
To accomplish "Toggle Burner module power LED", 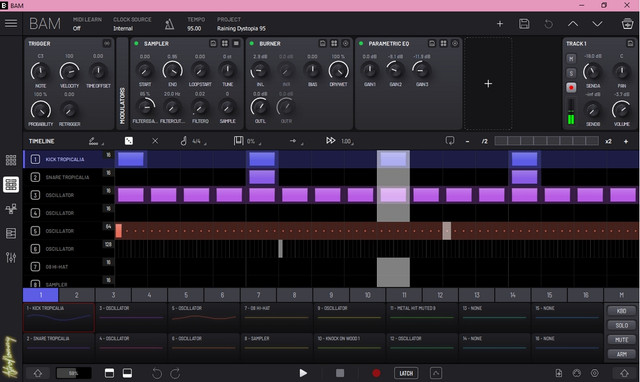I will point(252,43).
